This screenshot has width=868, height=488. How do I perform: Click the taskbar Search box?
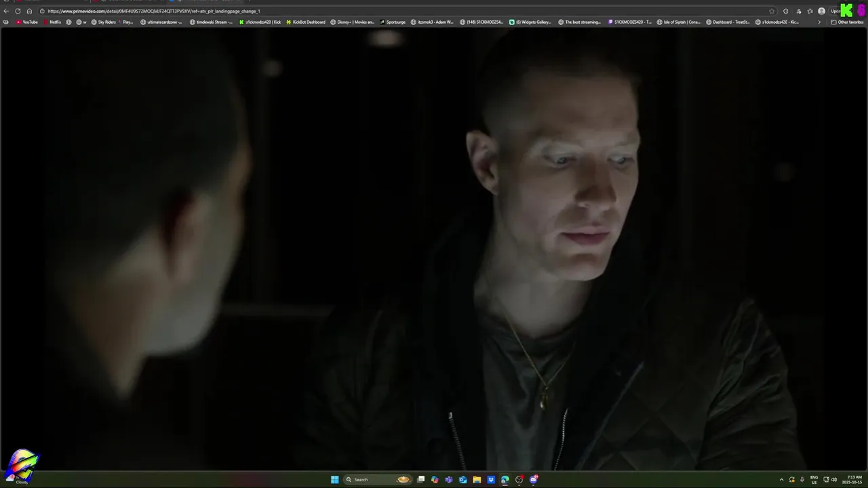coord(378,479)
